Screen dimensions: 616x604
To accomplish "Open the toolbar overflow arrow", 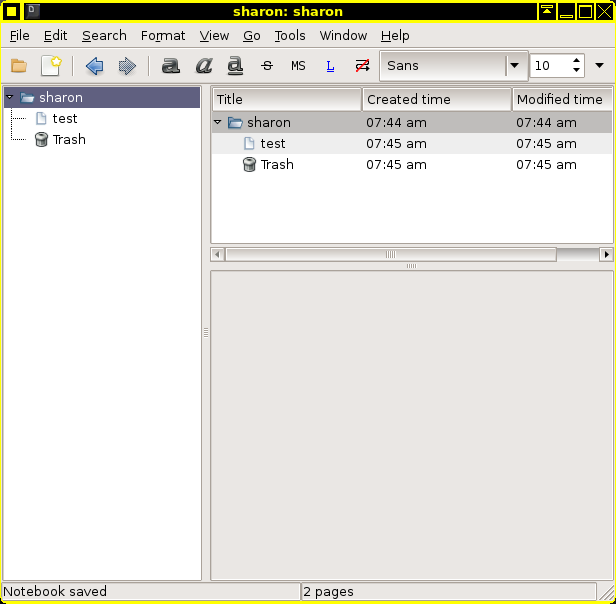I will click(x=599, y=66).
